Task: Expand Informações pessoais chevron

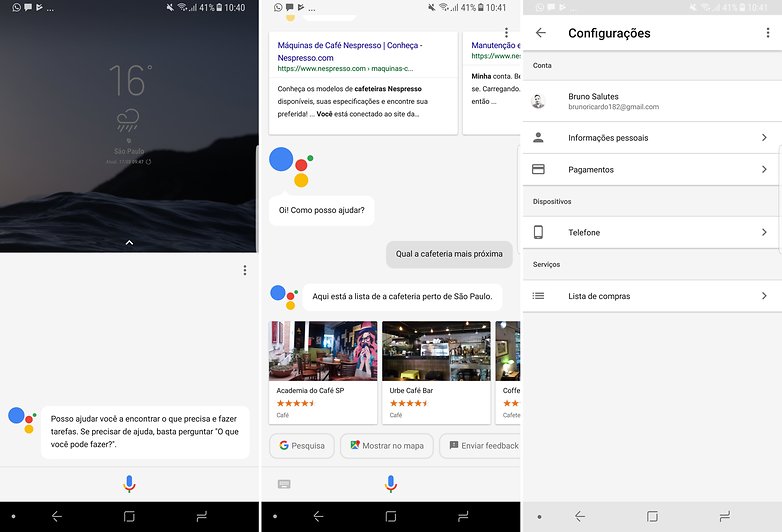Action: click(764, 138)
